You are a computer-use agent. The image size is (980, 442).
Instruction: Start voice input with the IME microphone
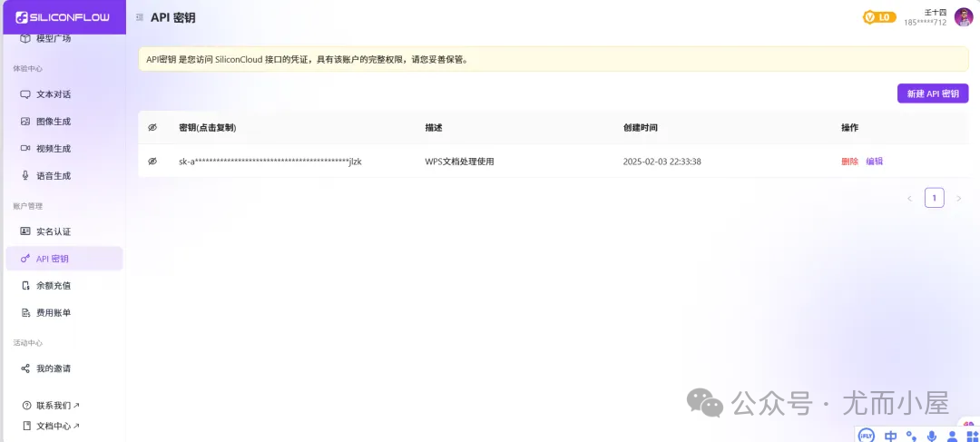[x=932, y=436]
